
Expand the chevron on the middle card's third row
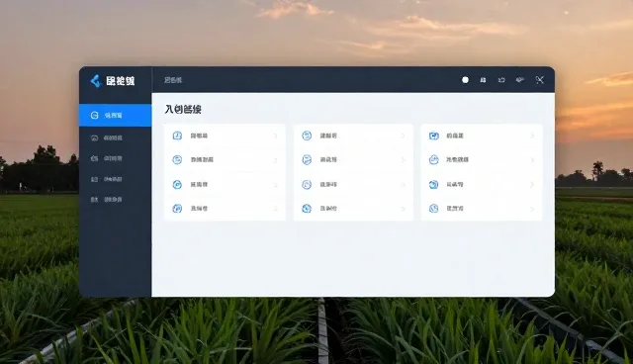(403, 185)
